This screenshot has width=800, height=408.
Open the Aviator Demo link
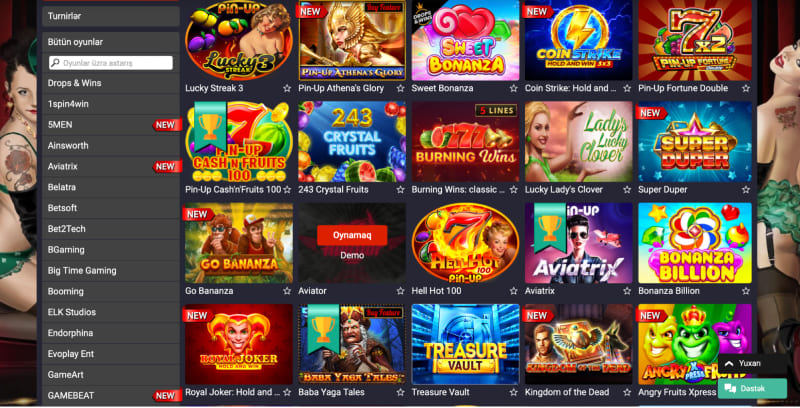352,256
